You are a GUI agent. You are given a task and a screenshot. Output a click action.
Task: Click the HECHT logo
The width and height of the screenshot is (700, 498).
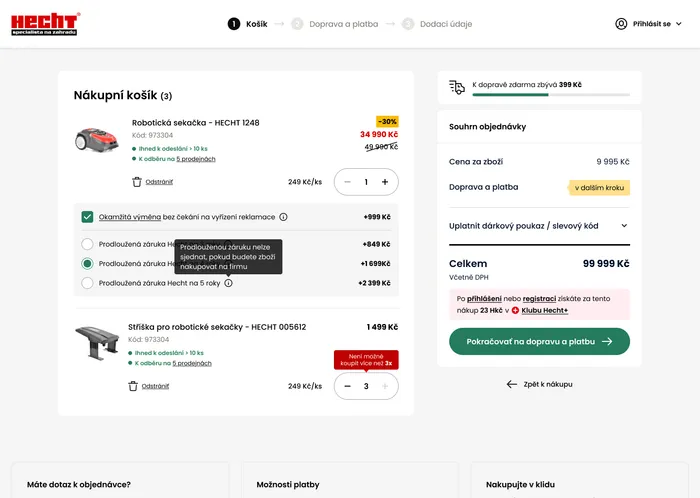45,24
